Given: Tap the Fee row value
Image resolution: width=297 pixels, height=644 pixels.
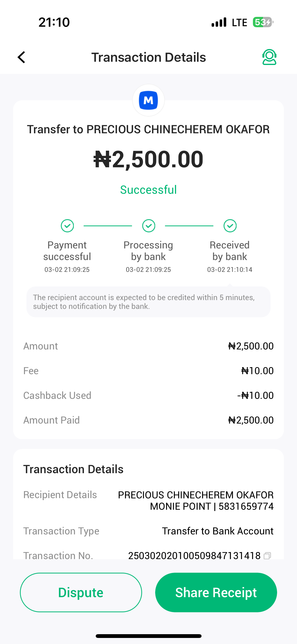Looking at the screenshot, I should coord(257,371).
